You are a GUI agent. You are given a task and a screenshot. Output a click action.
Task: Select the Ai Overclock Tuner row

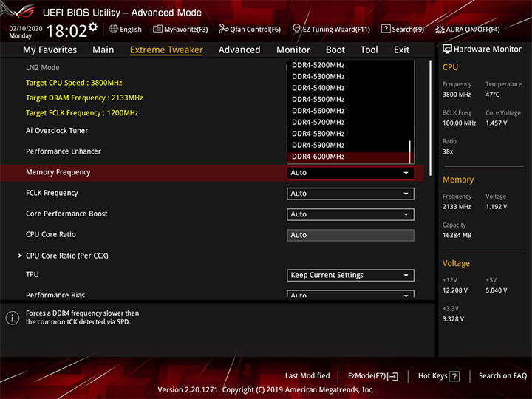click(x=57, y=131)
